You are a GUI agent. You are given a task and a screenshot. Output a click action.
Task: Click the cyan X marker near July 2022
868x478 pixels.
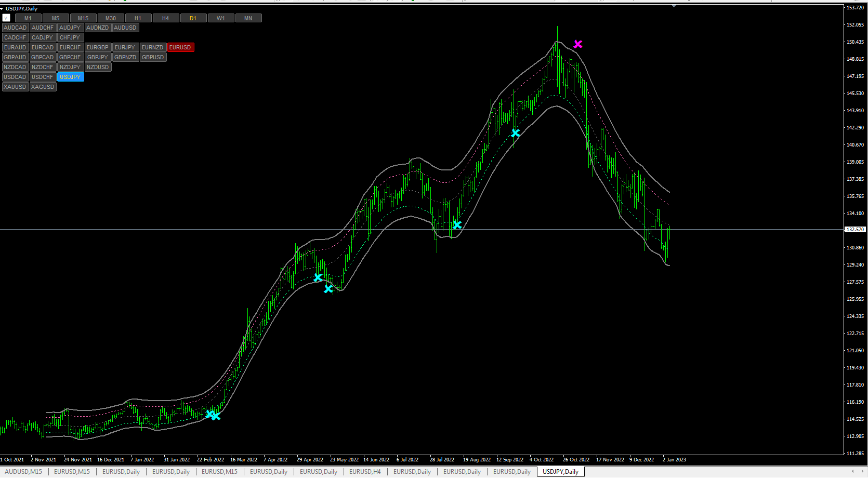[x=457, y=225]
